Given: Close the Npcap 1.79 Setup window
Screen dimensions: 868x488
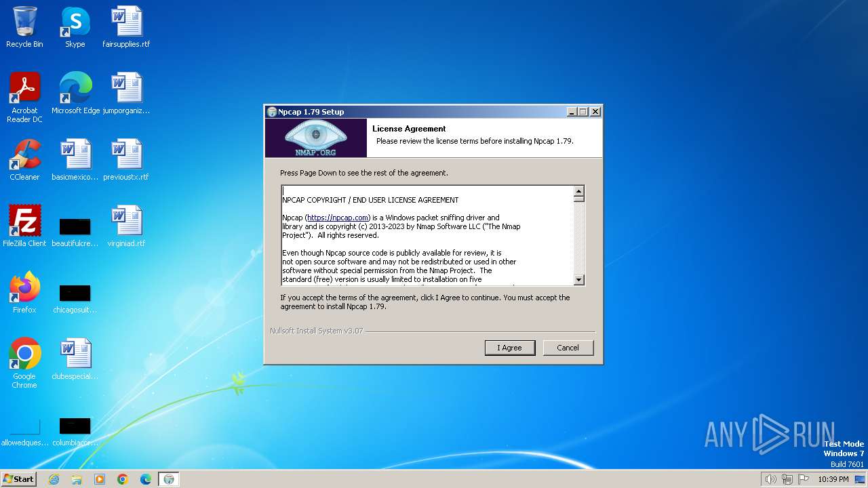Looking at the screenshot, I should (x=595, y=112).
